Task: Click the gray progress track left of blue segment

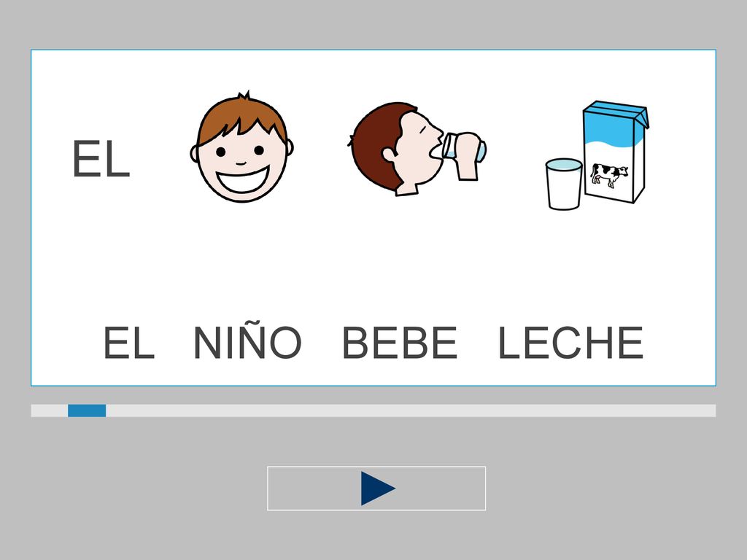Action: (x=50, y=411)
